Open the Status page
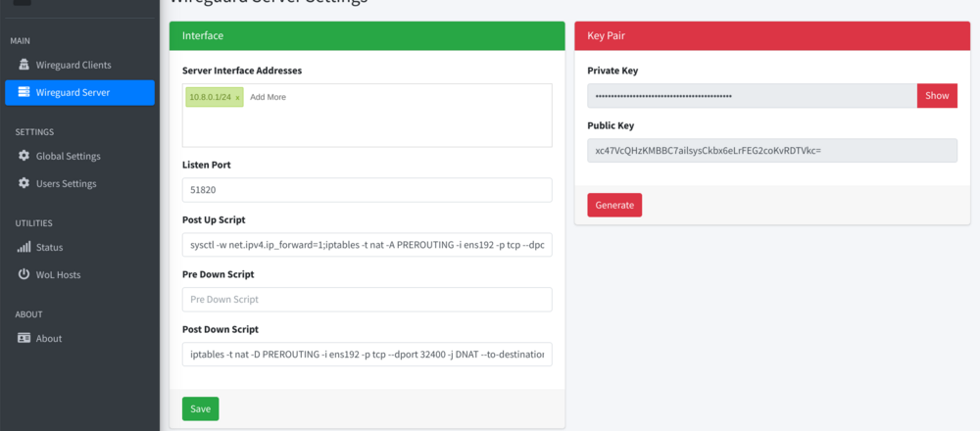This screenshot has width=980, height=431. (x=80, y=247)
